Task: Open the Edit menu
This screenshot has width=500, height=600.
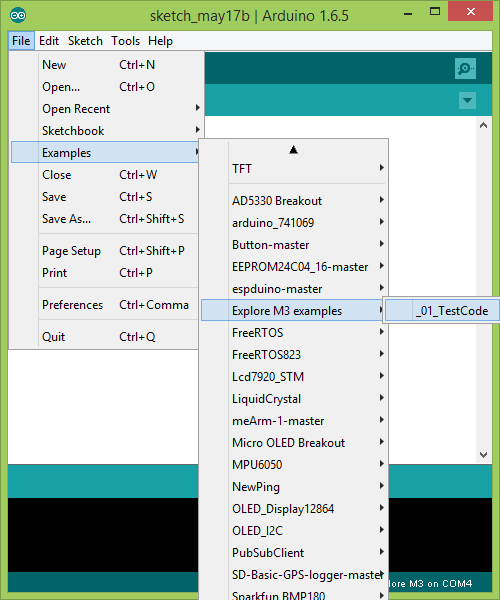Action: (49, 41)
